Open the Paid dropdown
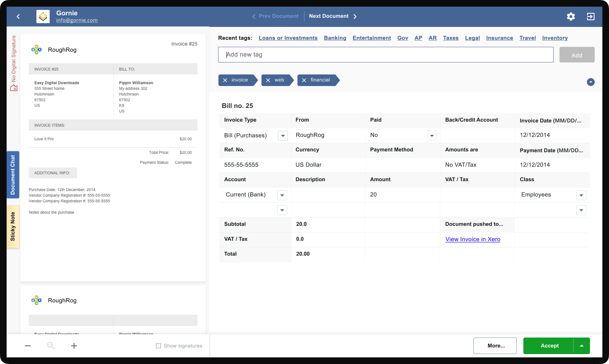Viewport: 609px width, 364px height. (432, 135)
